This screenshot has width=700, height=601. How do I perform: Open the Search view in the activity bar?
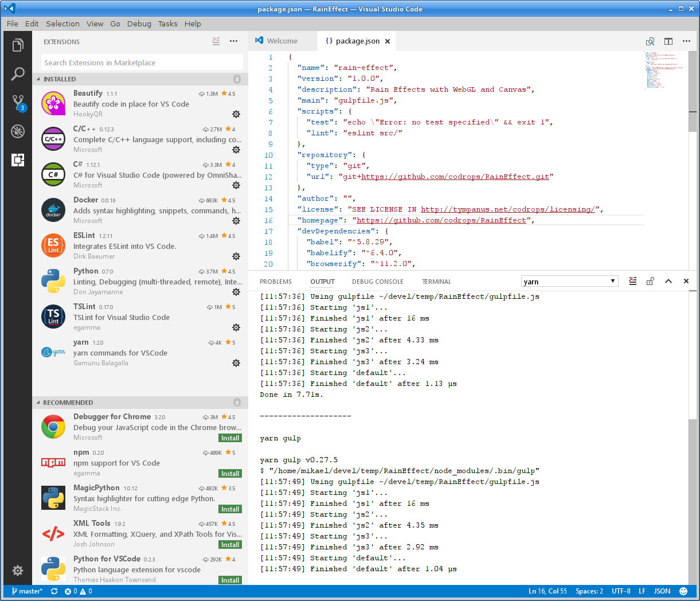[x=18, y=74]
